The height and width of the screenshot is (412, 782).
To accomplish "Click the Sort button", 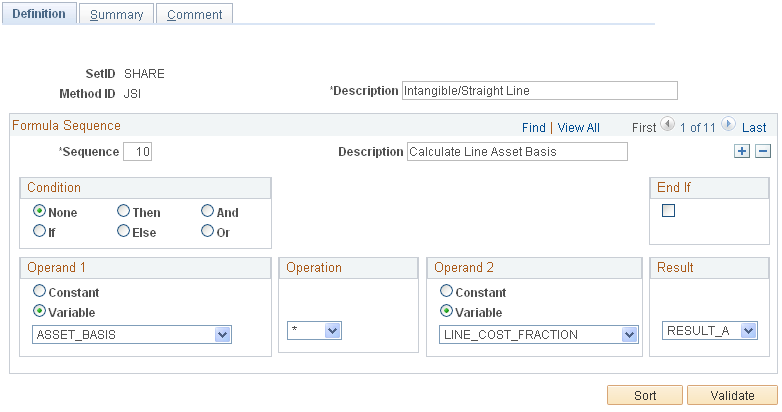I will (x=645, y=395).
